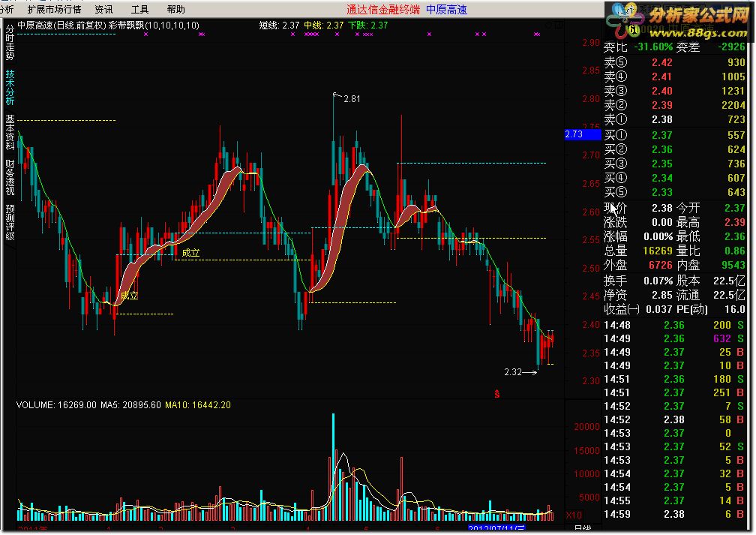Screen dimensions: 756x535
Task: Click the indicator title 彩带飘飘(10,10,10,10)
Action: (x=154, y=25)
